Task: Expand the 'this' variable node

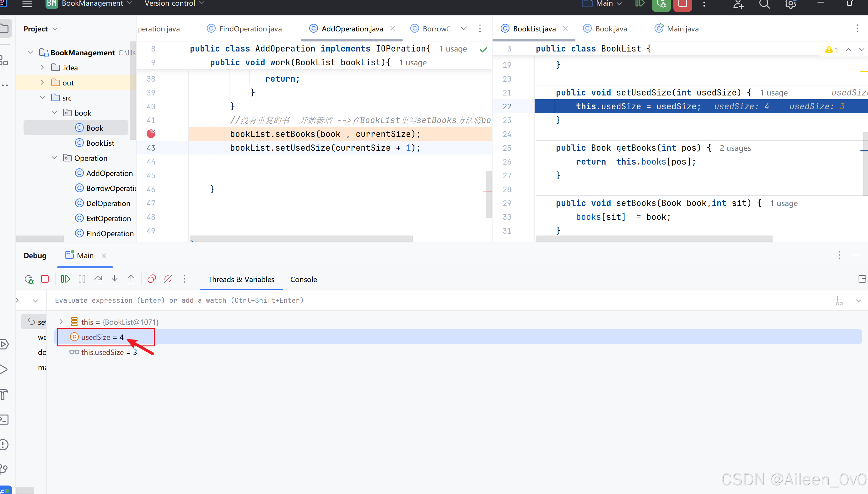Action: point(61,322)
